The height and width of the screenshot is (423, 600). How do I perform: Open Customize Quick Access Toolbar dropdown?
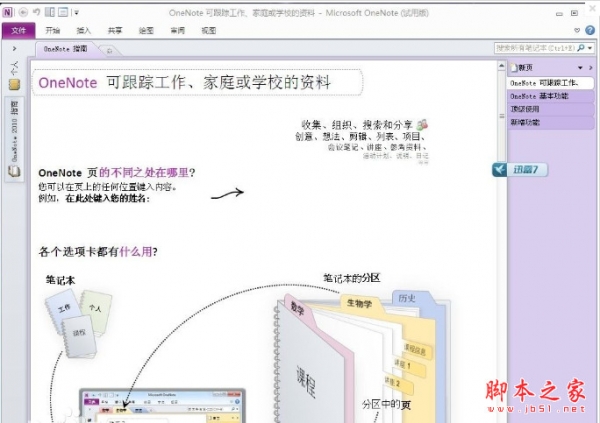point(77,13)
